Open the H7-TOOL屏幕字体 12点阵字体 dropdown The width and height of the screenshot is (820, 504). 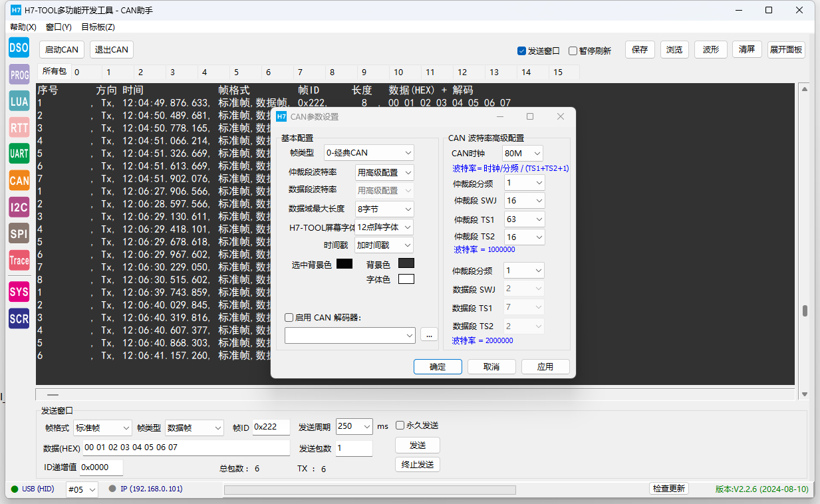tap(384, 227)
